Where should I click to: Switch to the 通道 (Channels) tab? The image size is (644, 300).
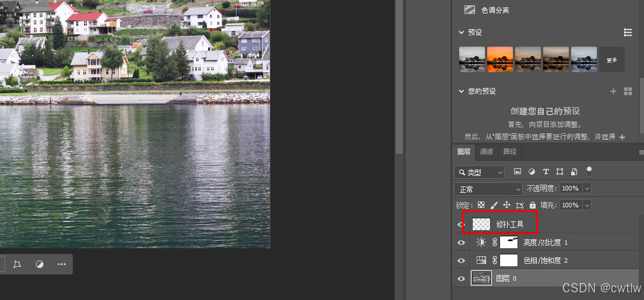486,151
